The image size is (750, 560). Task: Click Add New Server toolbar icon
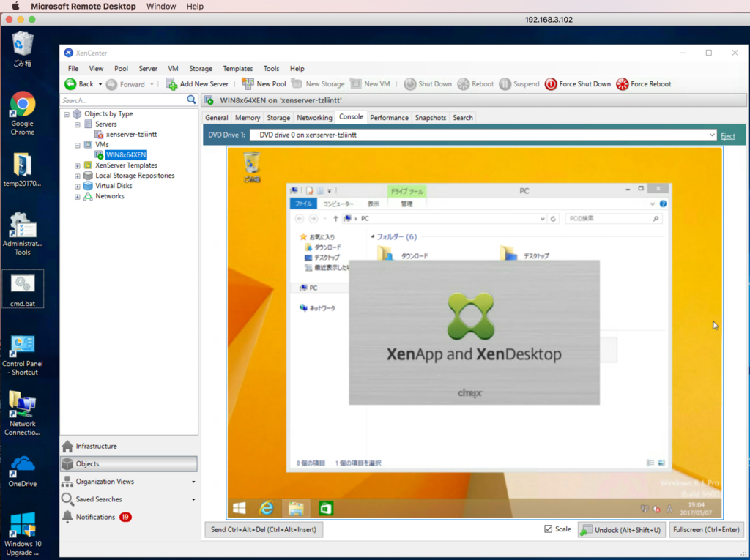[171, 84]
